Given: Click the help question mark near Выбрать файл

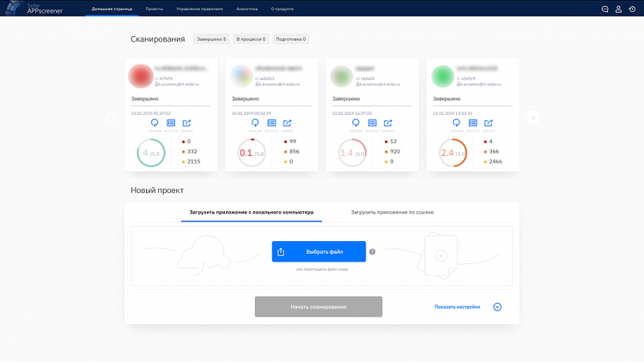Looking at the screenshot, I should tap(372, 251).
